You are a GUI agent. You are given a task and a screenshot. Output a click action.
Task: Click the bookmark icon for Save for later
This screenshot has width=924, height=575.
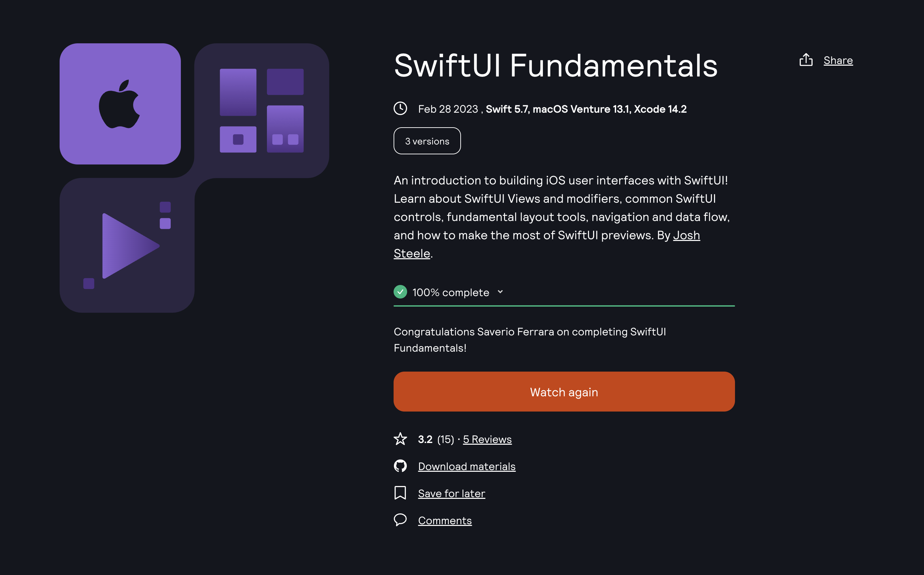400,493
